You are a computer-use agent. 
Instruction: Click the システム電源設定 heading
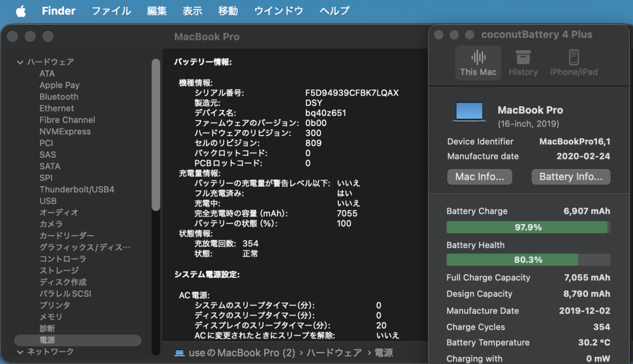click(x=207, y=275)
